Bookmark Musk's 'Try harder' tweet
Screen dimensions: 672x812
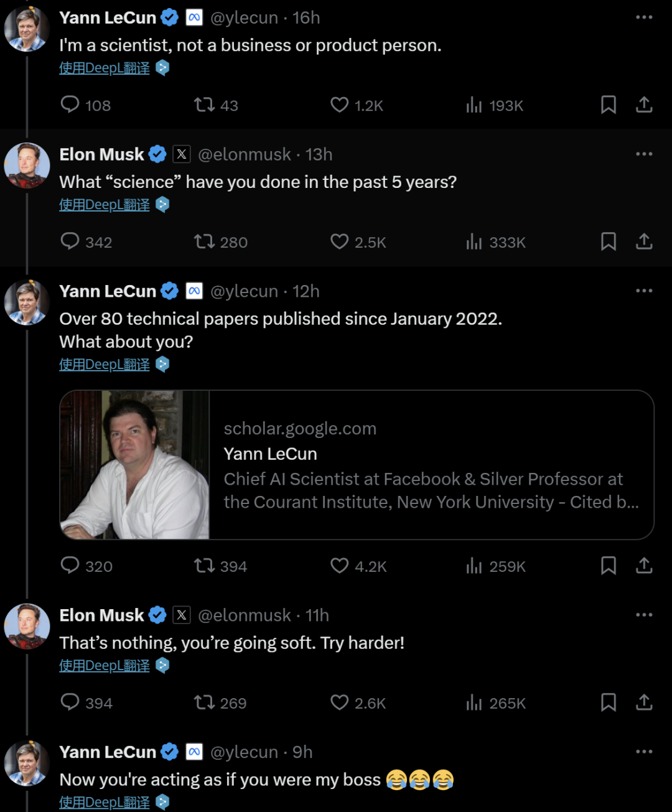coord(608,702)
